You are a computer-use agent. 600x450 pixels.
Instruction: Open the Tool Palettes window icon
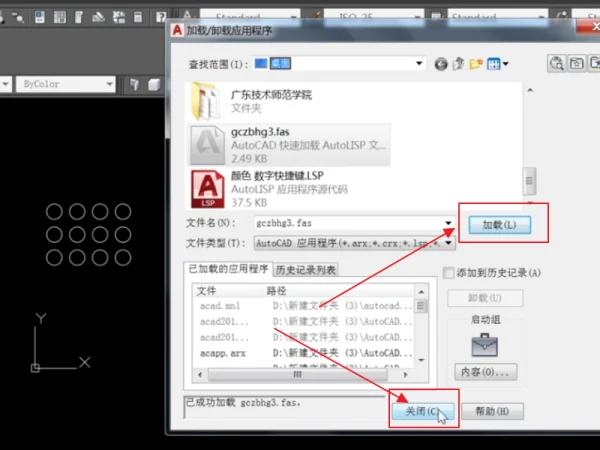tap(79, 17)
